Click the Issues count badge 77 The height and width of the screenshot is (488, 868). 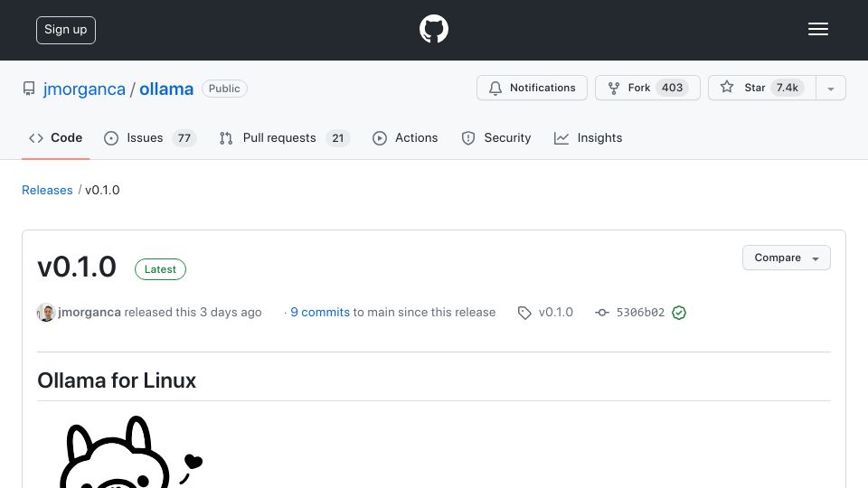coord(184,138)
